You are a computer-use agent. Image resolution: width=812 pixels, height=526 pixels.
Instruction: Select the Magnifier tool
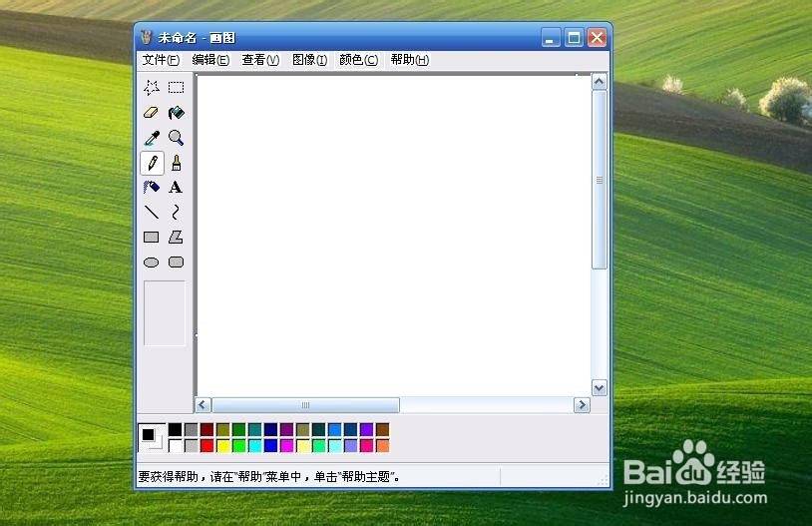(177, 138)
